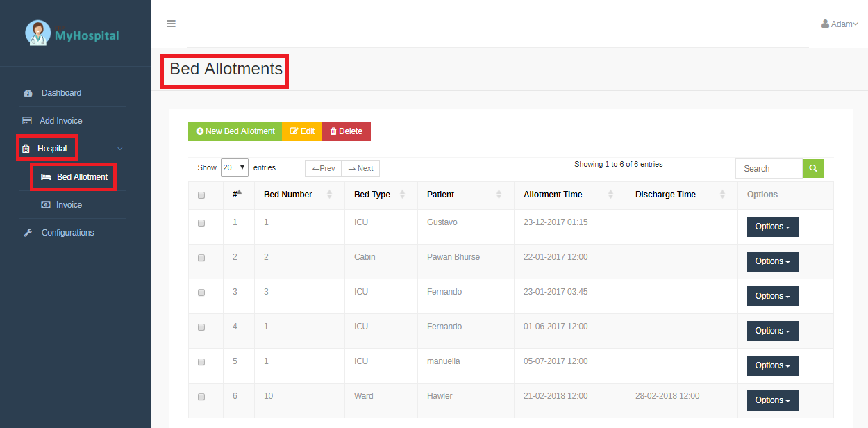The height and width of the screenshot is (428, 868).
Task: Collapse the Hospital menu chevron
Action: 120,149
